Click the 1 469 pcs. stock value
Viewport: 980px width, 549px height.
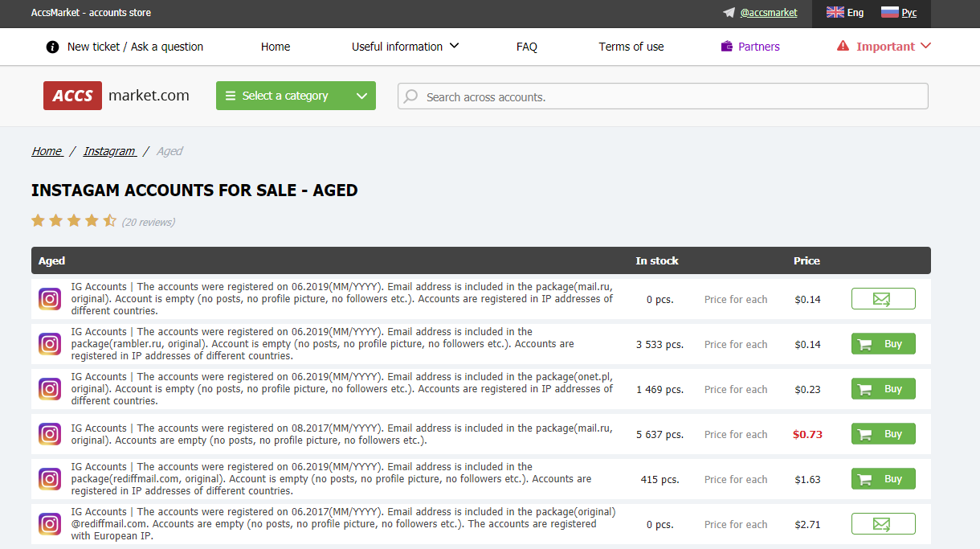point(660,390)
